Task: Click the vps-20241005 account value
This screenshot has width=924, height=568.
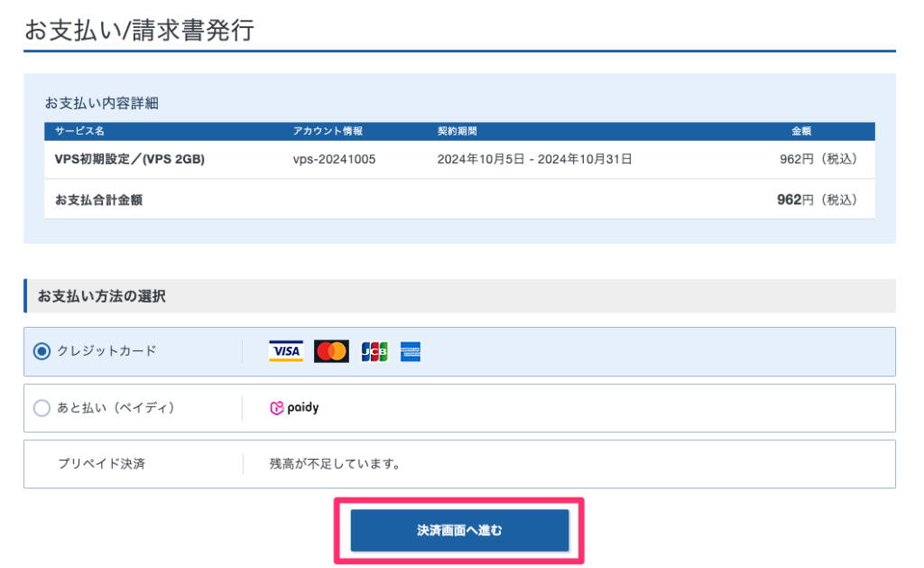Action: [334, 160]
